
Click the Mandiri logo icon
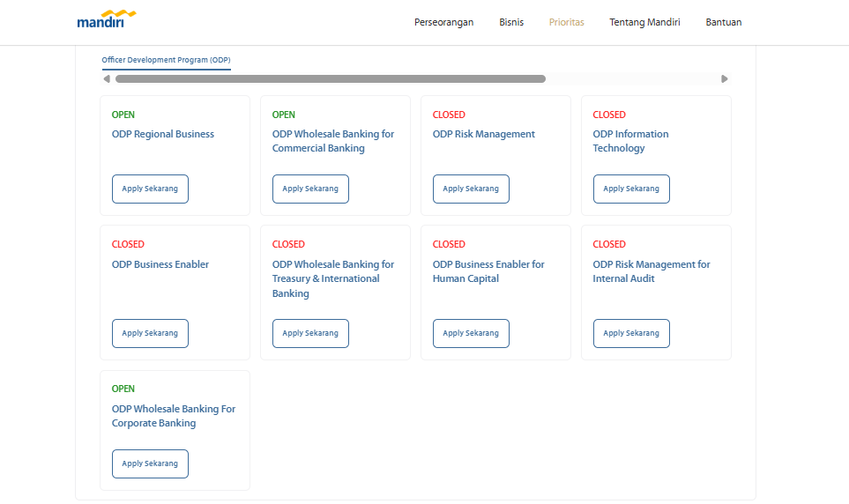point(107,19)
